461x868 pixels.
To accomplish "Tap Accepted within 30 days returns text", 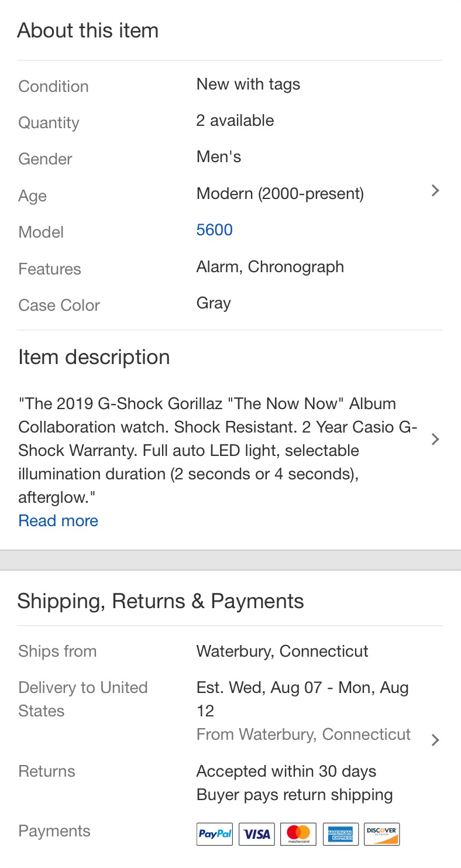I will [x=286, y=771].
